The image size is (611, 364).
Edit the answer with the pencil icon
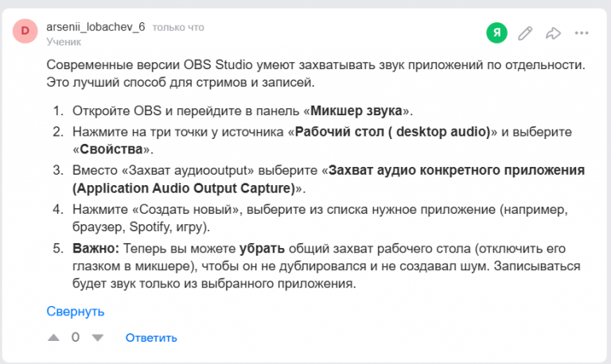[525, 33]
